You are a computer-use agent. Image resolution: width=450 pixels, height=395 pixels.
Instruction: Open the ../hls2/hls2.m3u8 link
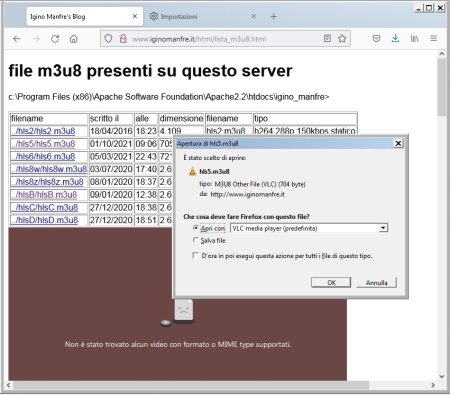coord(43,131)
